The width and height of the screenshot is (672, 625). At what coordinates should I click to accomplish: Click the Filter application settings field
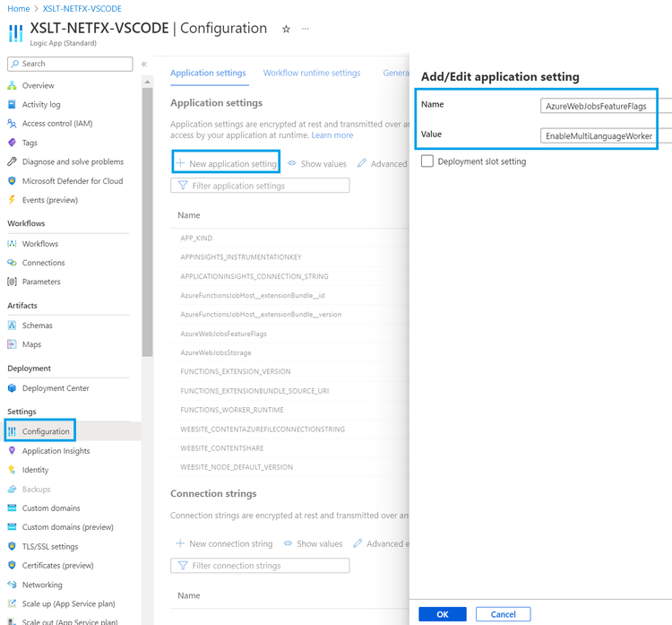[x=260, y=186]
